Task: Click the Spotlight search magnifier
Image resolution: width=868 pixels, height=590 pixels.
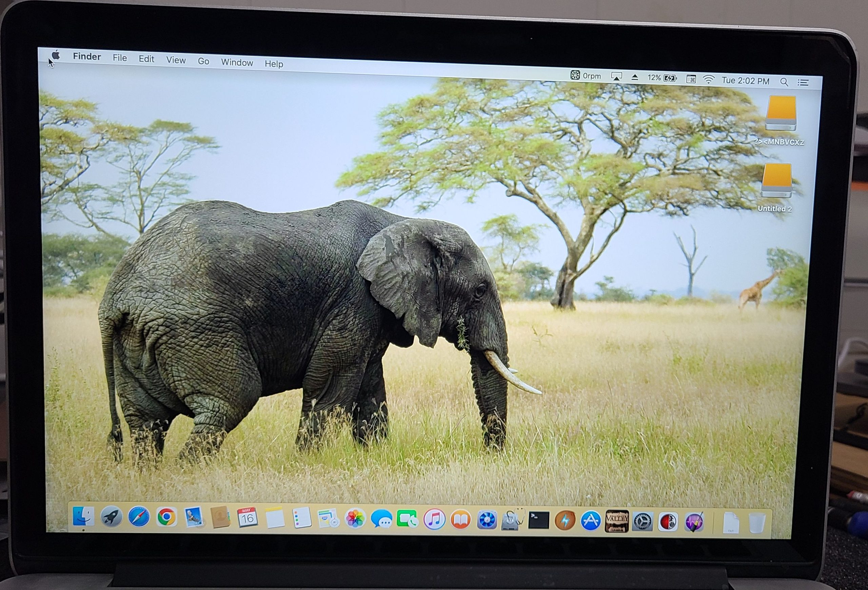Action: click(784, 82)
